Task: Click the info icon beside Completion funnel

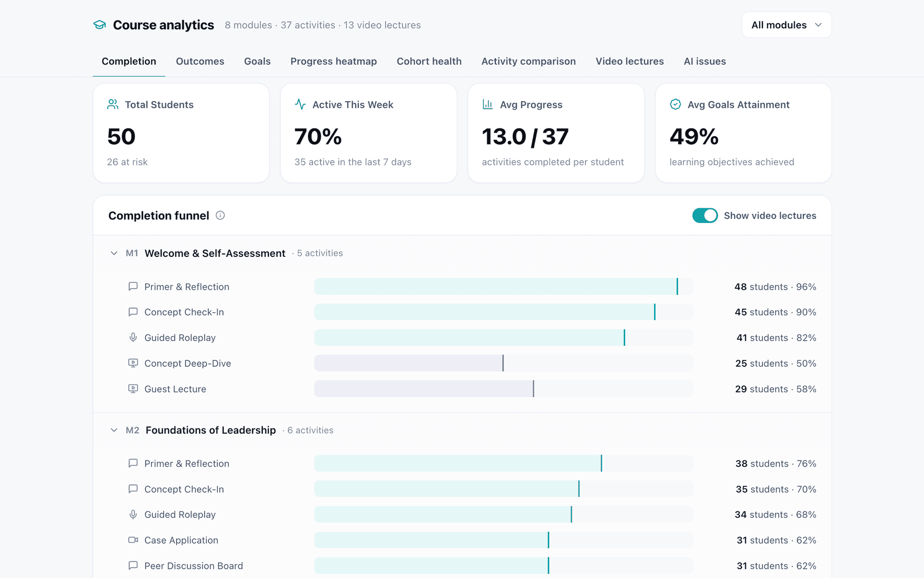Action: click(x=220, y=215)
